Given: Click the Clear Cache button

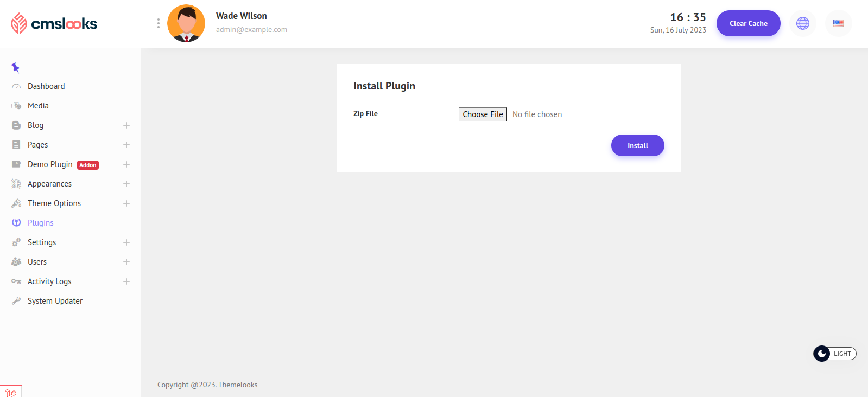Looking at the screenshot, I should [x=748, y=23].
